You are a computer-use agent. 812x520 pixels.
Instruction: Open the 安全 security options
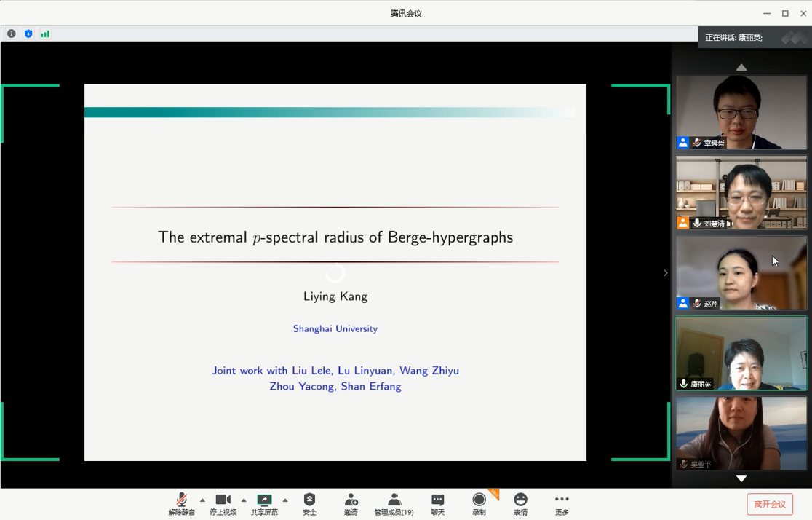(x=309, y=503)
